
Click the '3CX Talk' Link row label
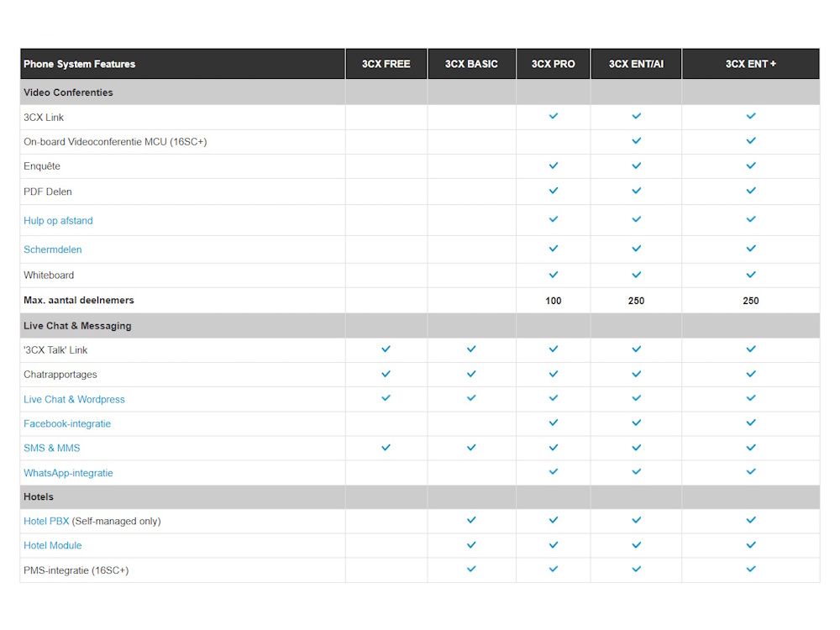pyautogui.click(x=55, y=350)
